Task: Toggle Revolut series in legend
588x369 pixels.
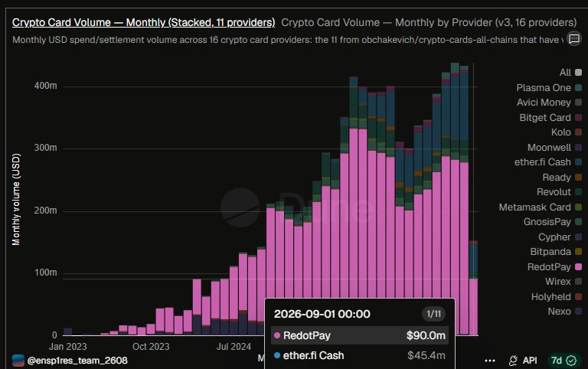Action: tap(559, 191)
